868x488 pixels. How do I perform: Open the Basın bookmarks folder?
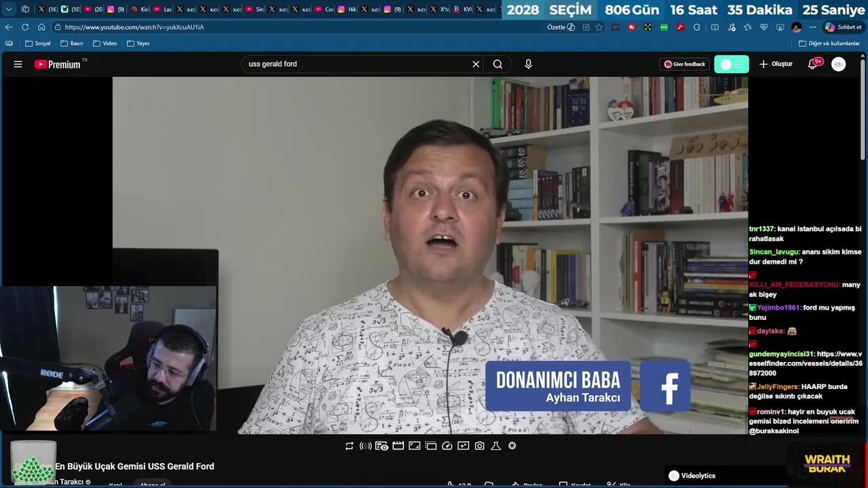[x=72, y=43]
